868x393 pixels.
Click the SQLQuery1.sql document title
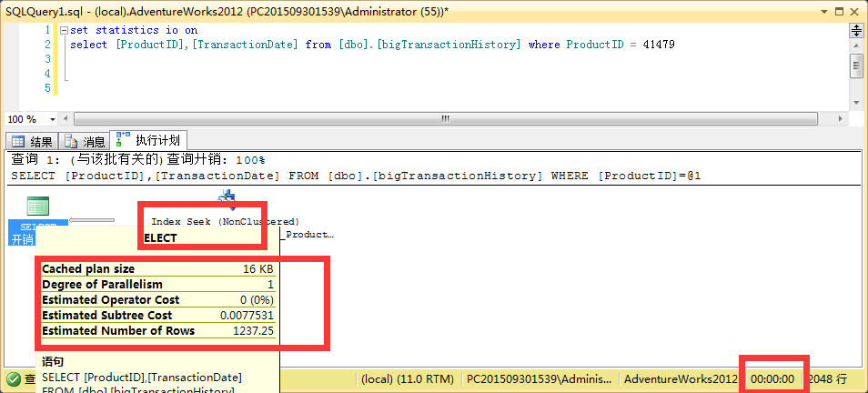coord(227,11)
